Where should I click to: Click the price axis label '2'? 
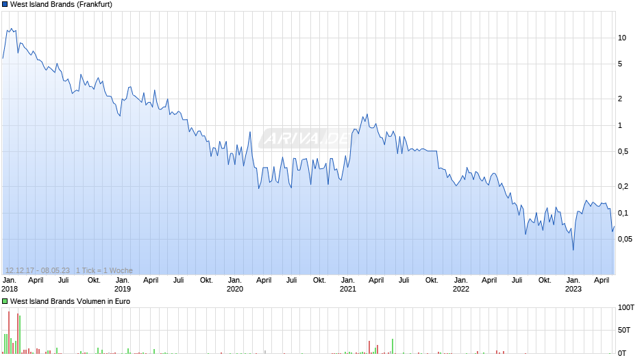pyautogui.click(x=620, y=99)
